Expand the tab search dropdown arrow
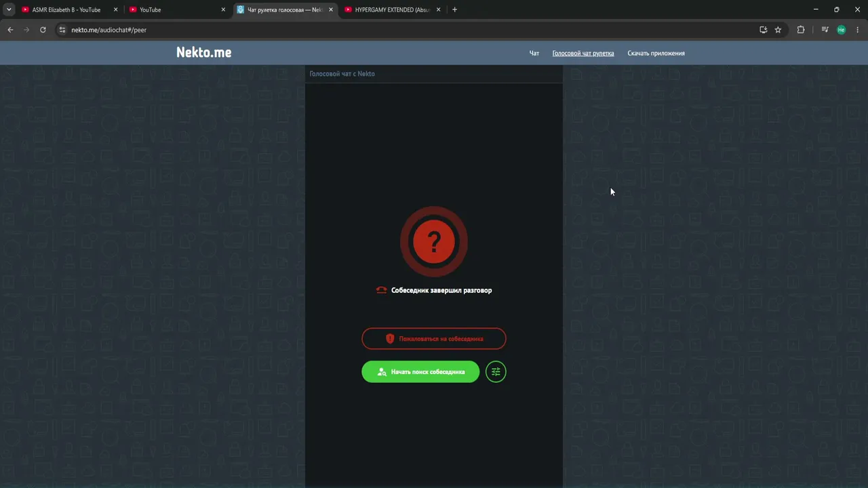The height and width of the screenshot is (488, 868). [x=8, y=9]
